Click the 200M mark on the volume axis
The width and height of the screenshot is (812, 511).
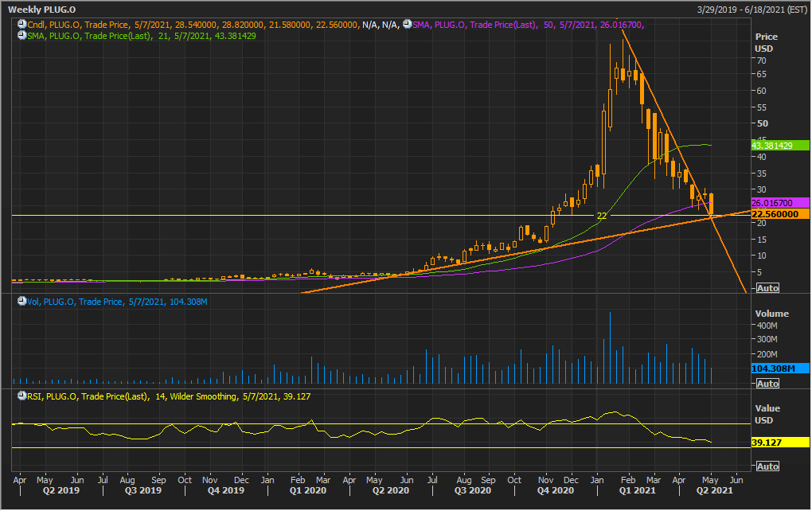pos(767,355)
